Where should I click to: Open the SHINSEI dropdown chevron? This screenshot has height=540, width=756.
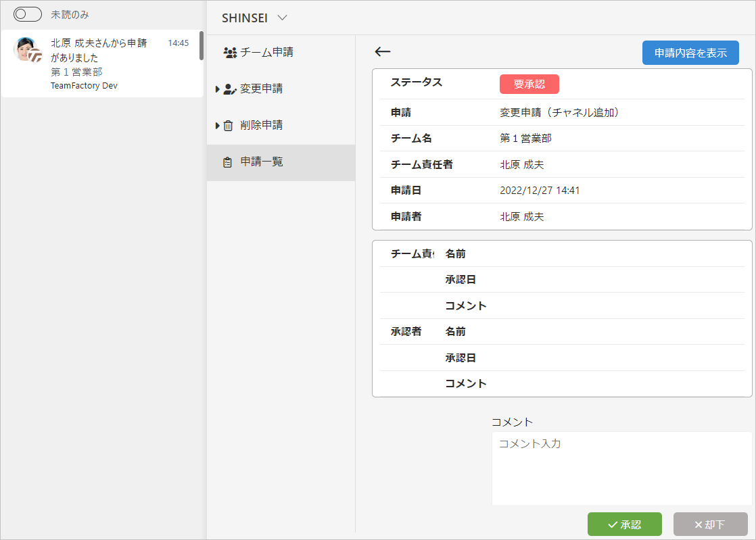tap(283, 18)
